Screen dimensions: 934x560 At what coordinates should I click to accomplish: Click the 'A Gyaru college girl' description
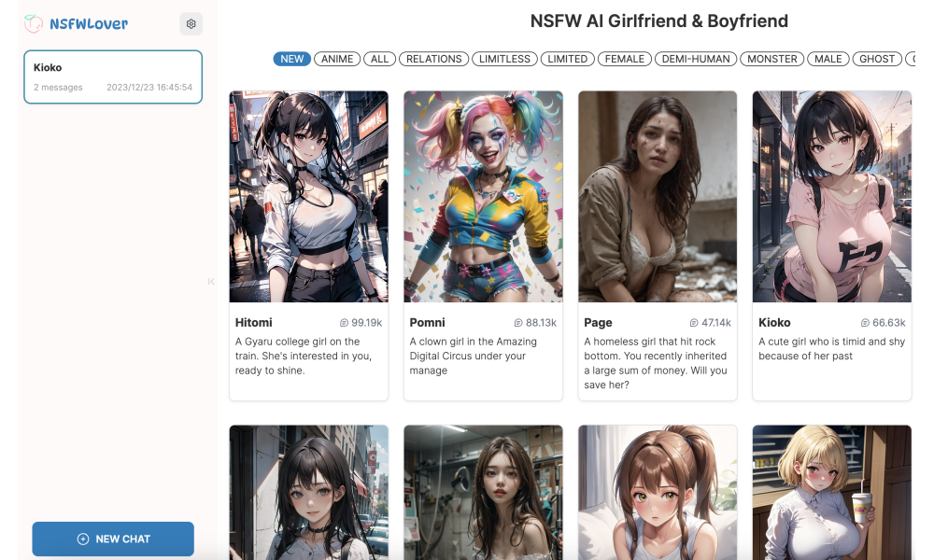tap(304, 356)
